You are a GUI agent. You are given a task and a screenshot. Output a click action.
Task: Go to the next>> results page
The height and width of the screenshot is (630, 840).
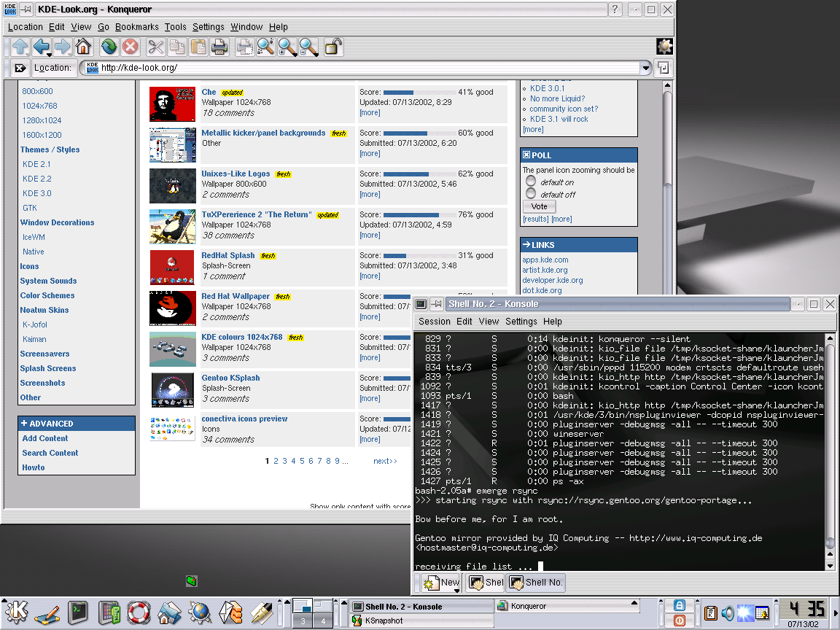pyautogui.click(x=385, y=461)
